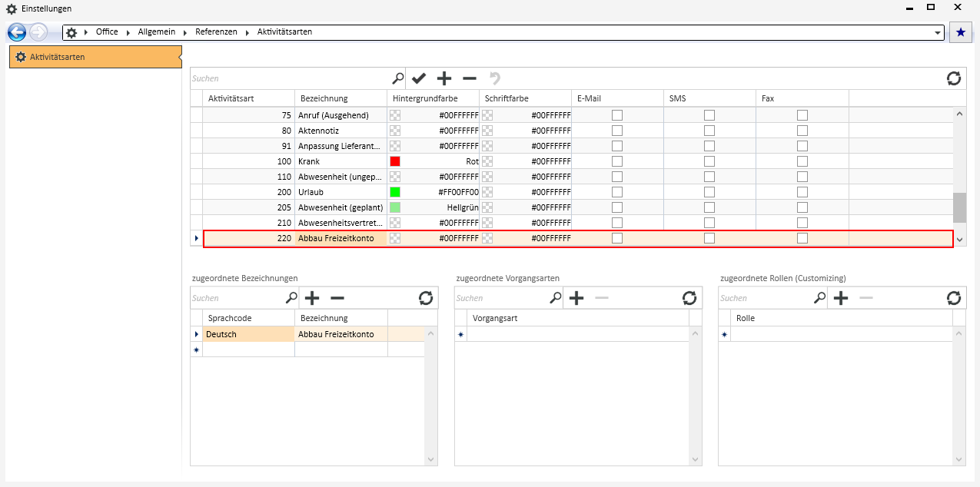This screenshot has width=980, height=487.
Task: Sort by Aktivitätsart column header
Action: [x=248, y=98]
